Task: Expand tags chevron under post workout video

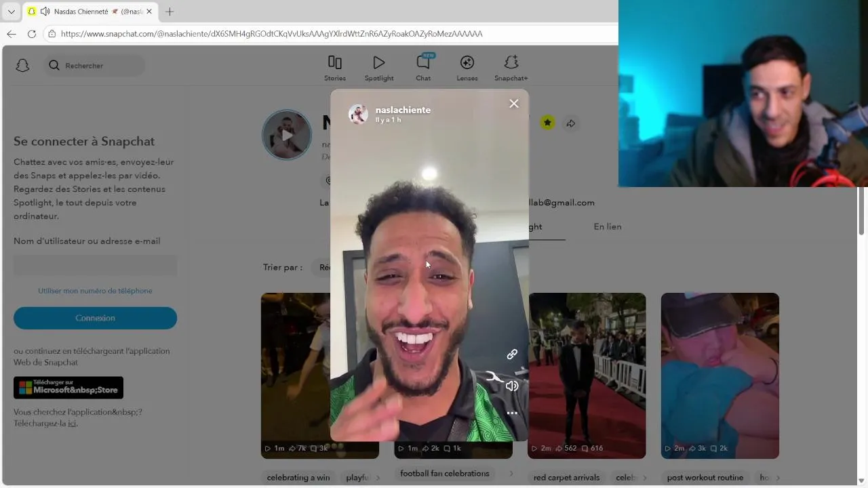Action: [x=777, y=478]
